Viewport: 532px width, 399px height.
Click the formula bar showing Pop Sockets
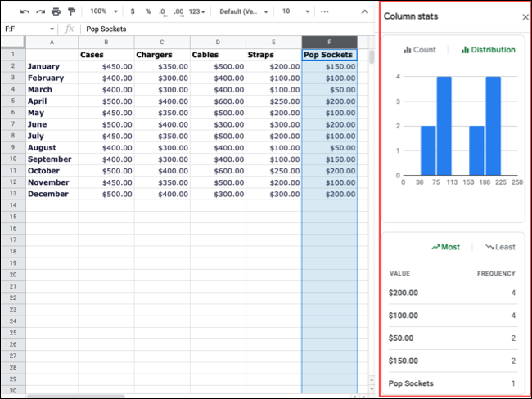[x=228, y=29]
